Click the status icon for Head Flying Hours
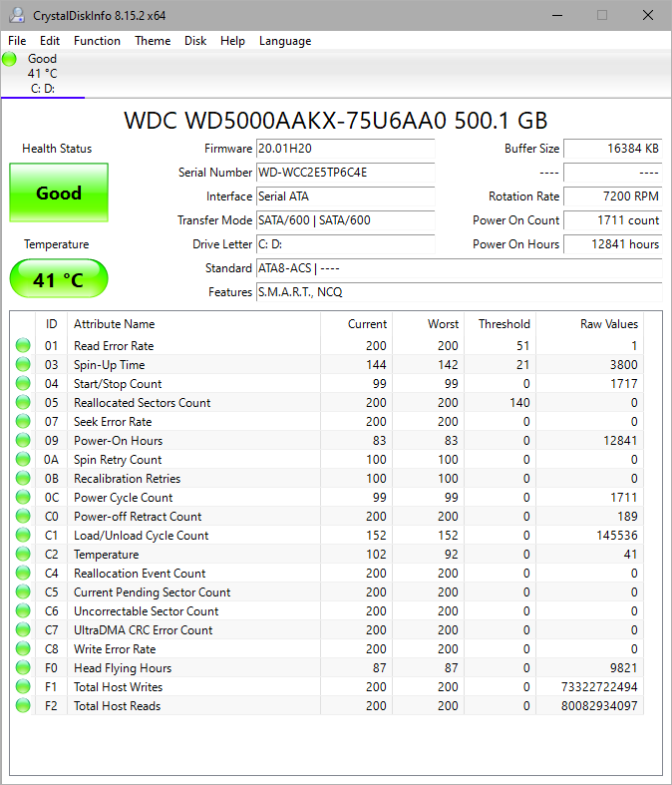 23,668
